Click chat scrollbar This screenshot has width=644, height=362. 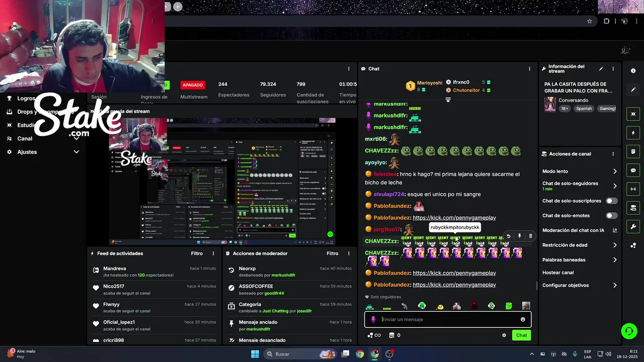coord(536,286)
